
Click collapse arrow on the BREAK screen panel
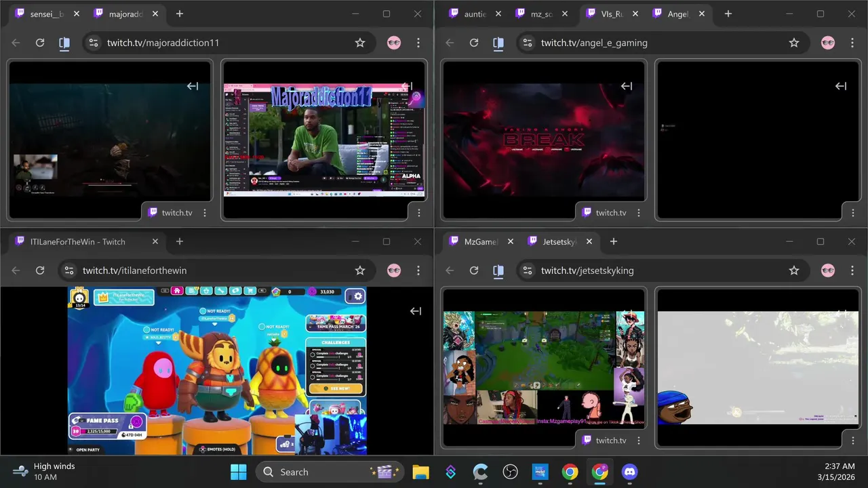click(627, 86)
